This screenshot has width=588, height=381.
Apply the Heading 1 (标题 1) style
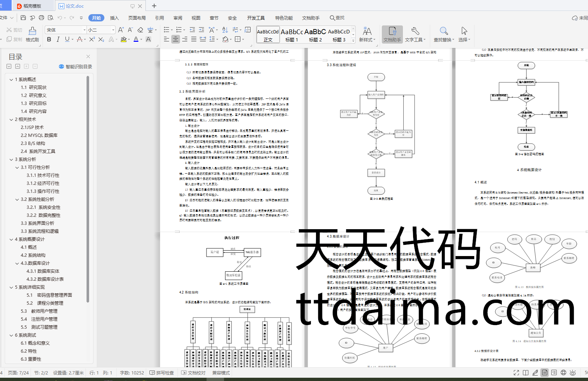pyautogui.click(x=292, y=35)
